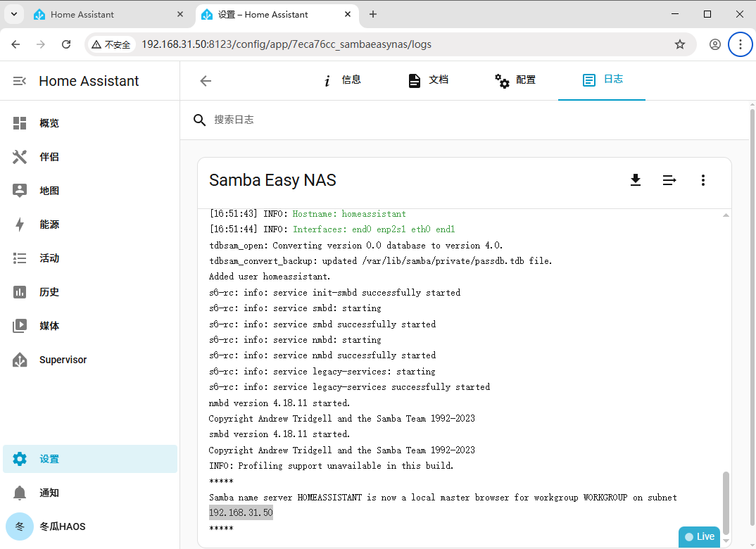Reload the page with the refresh icon
Viewport: 756px width, 549px height.
click(66, 44)
